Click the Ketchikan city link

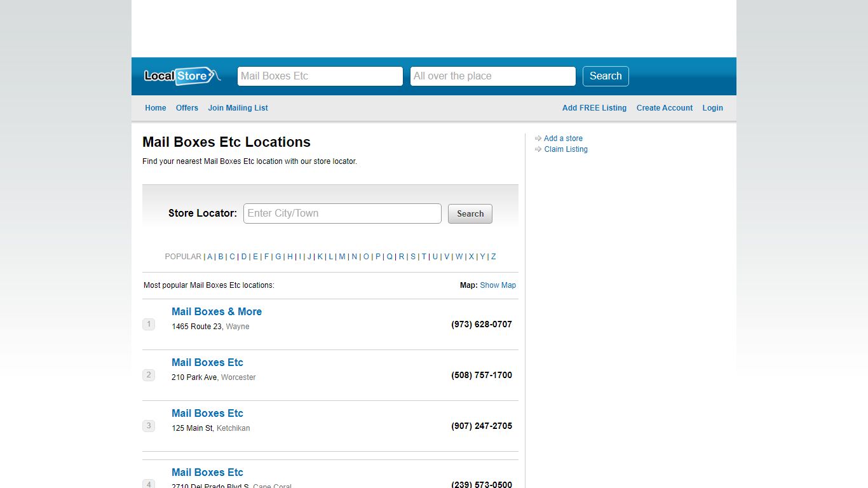[233, 428]
